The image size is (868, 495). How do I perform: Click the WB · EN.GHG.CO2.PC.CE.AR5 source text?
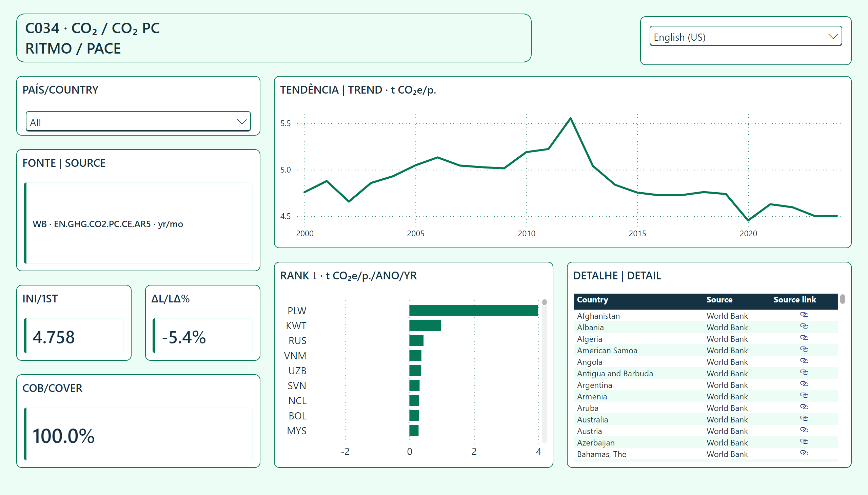click(x=108, y=224)
